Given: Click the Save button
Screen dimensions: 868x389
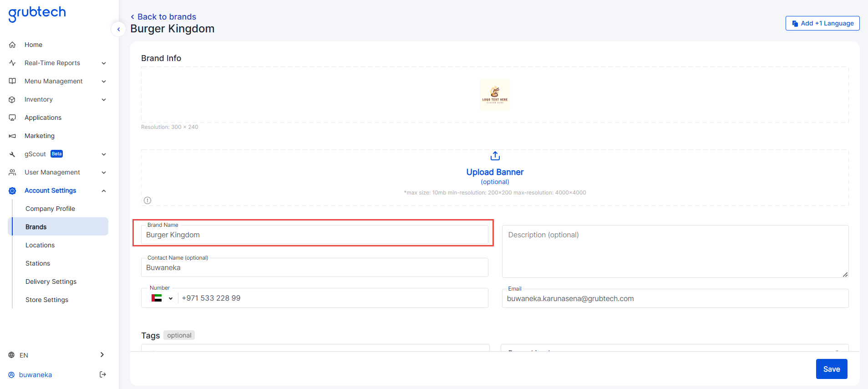Looking at the screenshot, I should (x=832, y=369).
